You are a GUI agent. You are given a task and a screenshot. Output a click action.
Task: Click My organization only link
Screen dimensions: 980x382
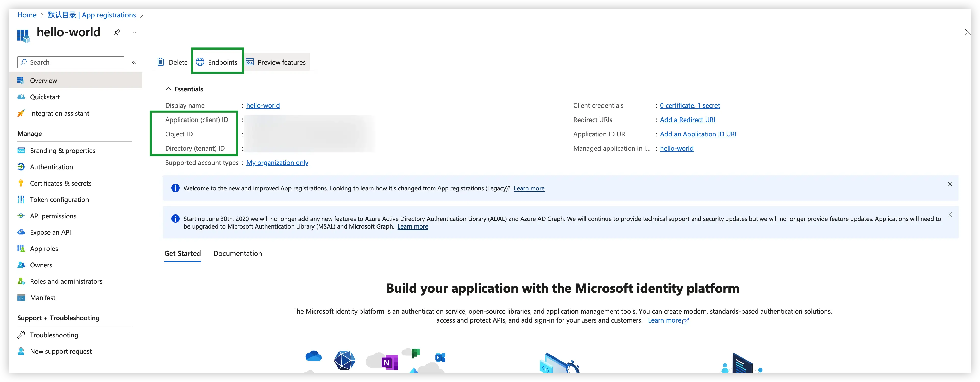(277, 163)
